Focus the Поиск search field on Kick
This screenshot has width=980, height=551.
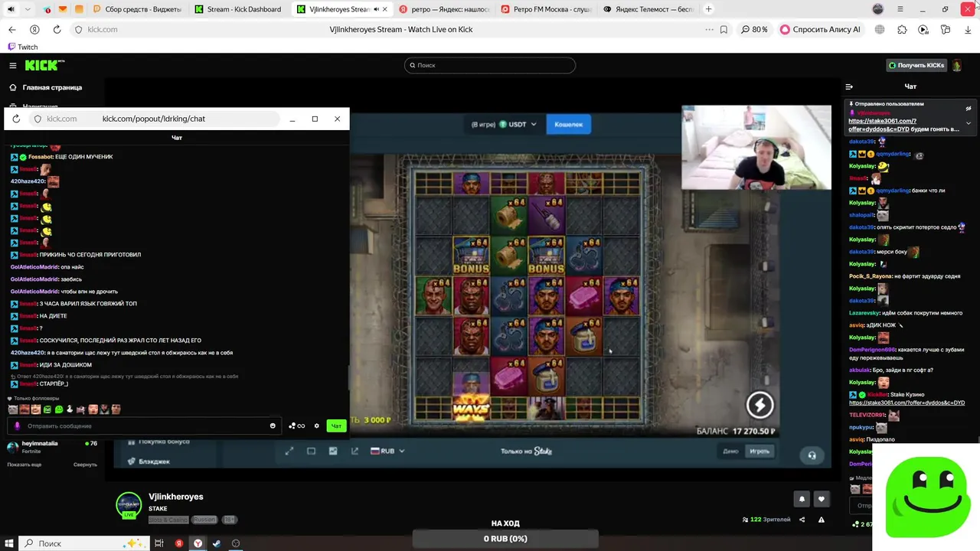point(490,65)
